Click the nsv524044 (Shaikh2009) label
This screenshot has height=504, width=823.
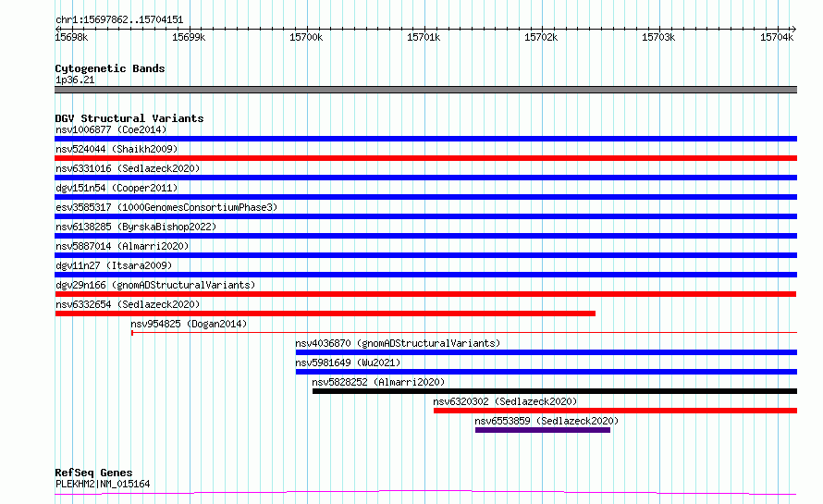tap(117, 149)
